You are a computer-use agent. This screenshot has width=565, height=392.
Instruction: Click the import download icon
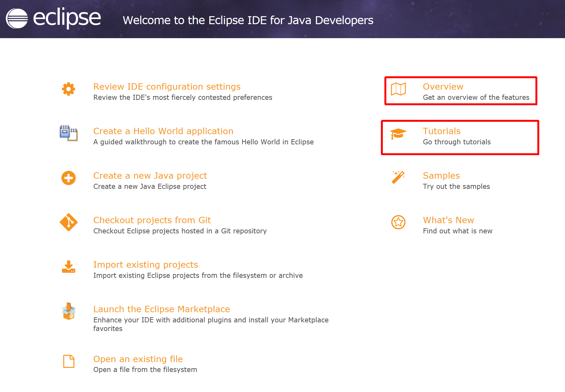point(69,267)
